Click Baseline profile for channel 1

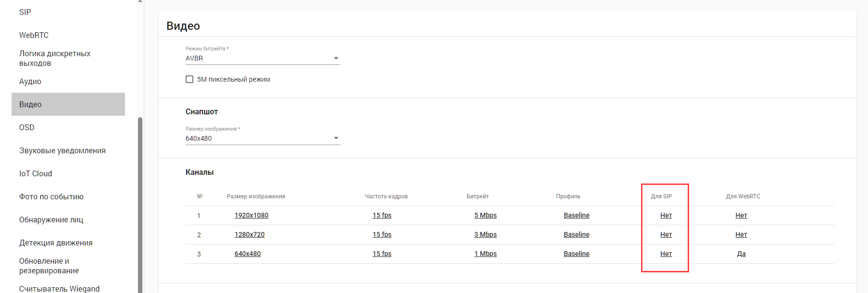point(577,215)
